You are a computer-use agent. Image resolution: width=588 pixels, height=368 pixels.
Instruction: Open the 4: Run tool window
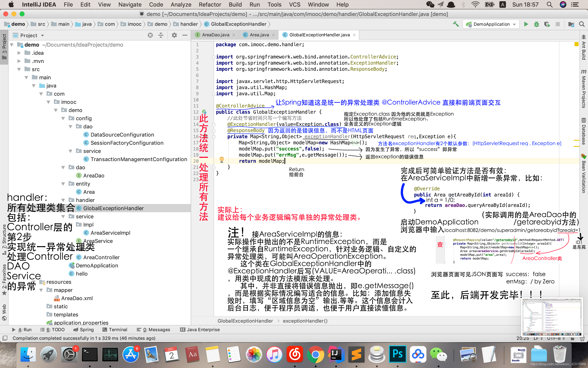[22, 330]
